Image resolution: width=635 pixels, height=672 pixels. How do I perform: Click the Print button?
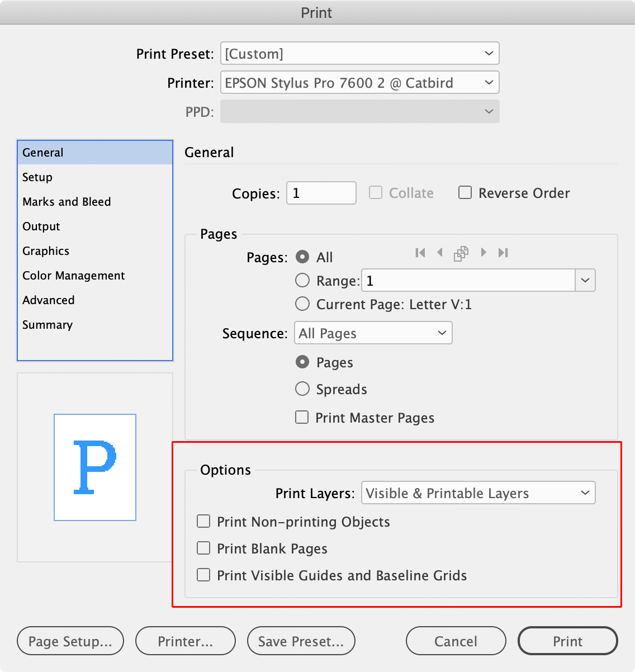567,641
